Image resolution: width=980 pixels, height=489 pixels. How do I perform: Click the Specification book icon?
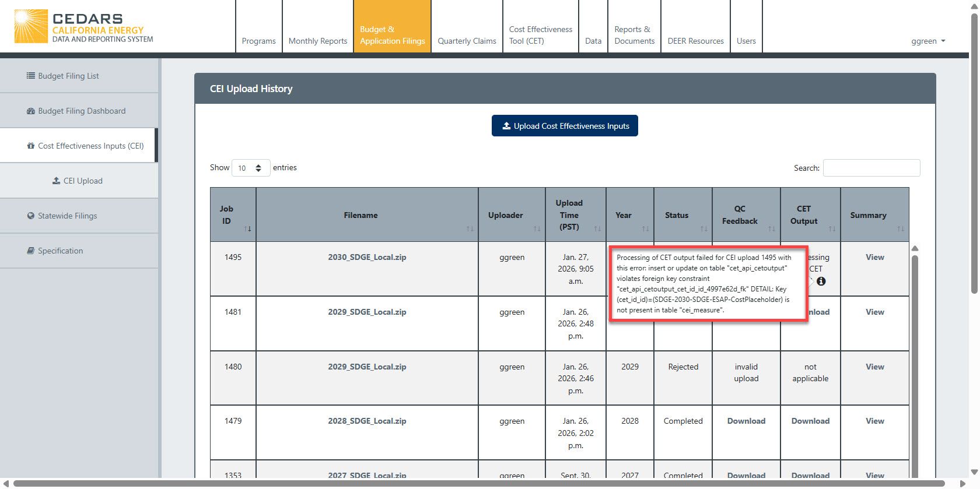click(30, 251)
